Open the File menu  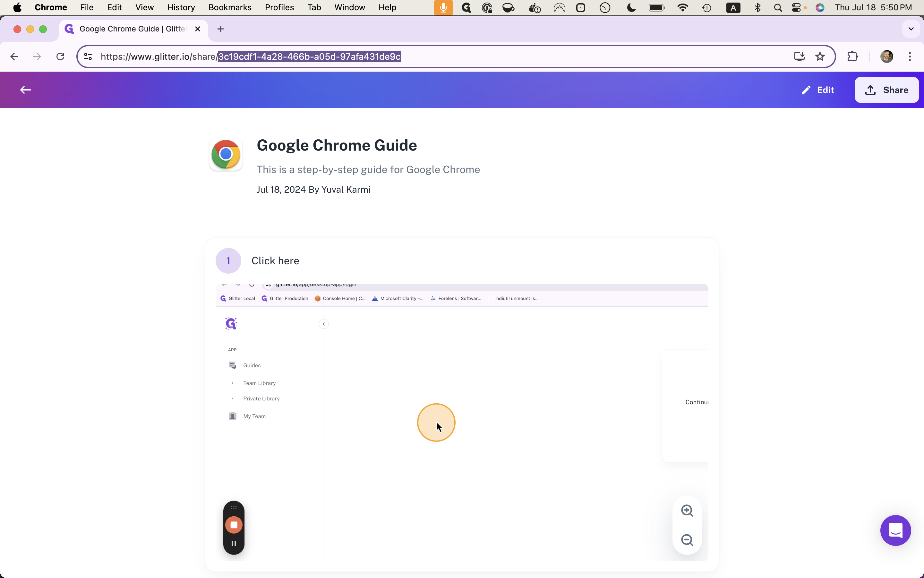click(87, 8)
